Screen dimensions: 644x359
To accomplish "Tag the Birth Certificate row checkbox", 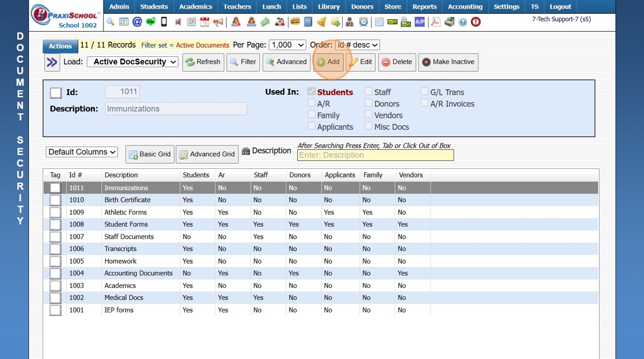I will (55, 200).
